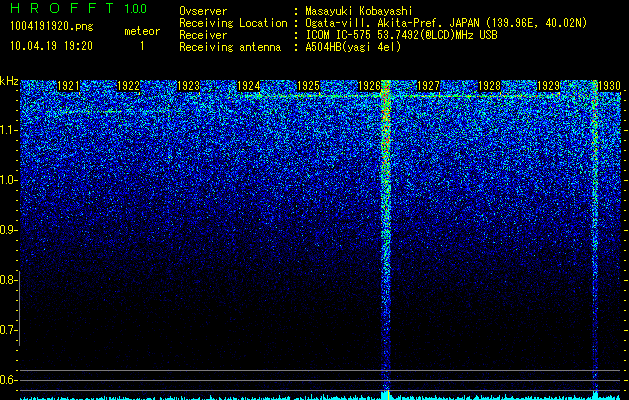Click the ICOM IC-575 receiver details

point(402,35)
